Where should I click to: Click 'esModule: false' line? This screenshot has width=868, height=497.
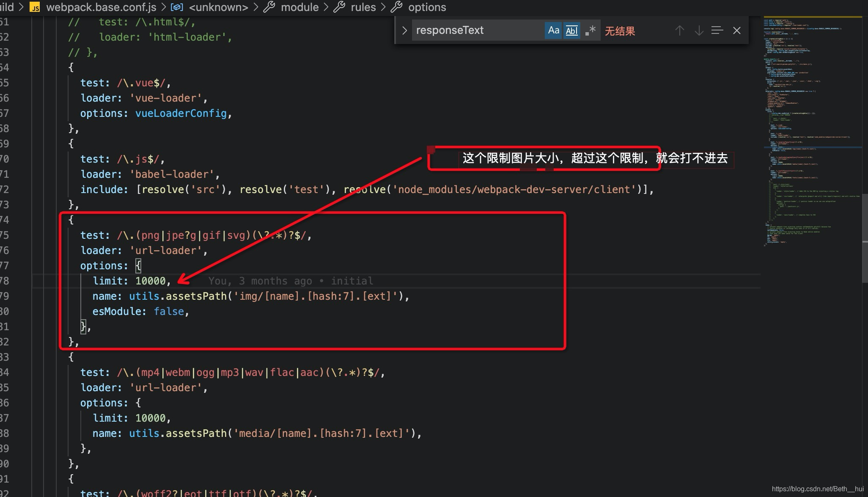click(x=140, y=311)
